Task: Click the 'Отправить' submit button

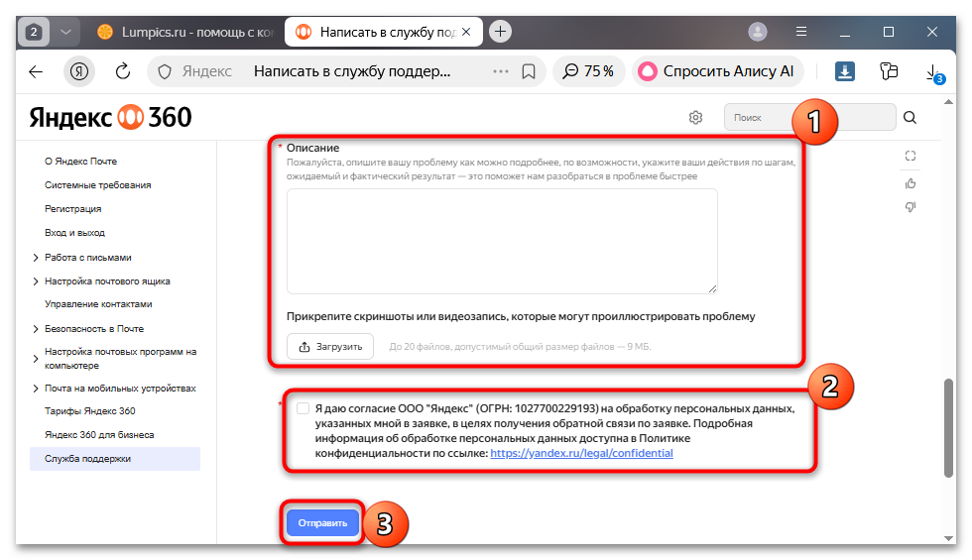Action: (322, 523)
